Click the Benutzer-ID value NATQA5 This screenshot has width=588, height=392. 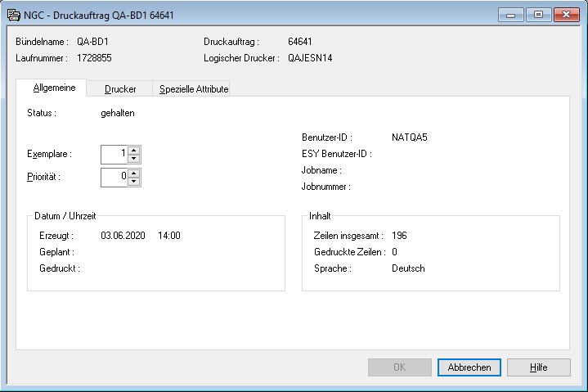tap(410, 137)
